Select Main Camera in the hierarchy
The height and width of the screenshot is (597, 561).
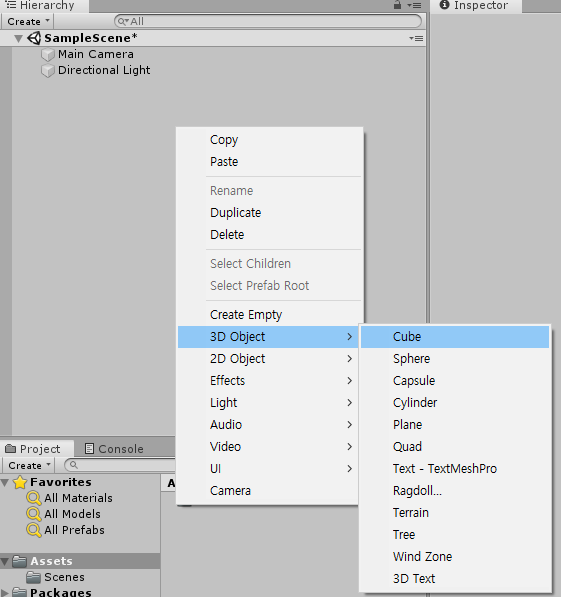point(96,54)
